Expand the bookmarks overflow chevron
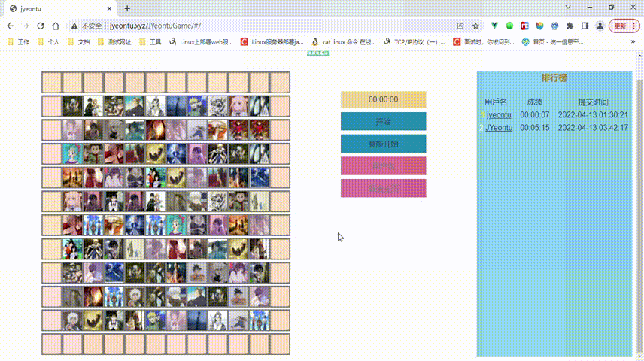Viewport: 644px width, 361px height. [633, 42]
